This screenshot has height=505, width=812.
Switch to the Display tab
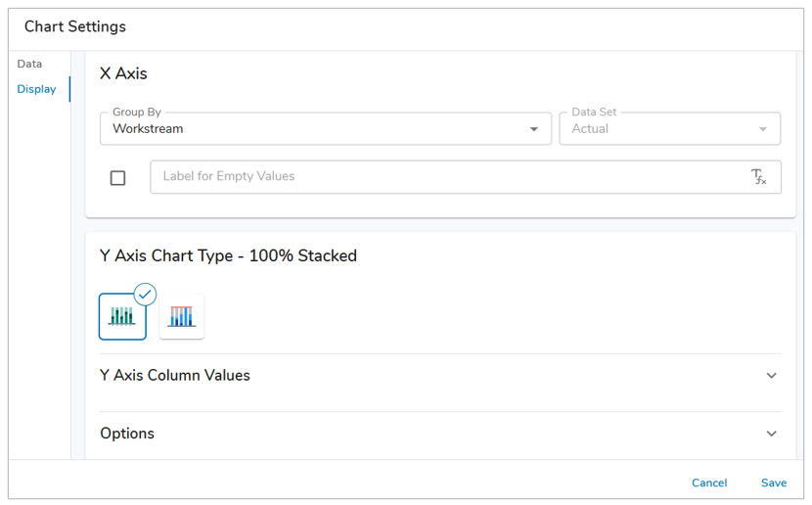tap(36, 89)
